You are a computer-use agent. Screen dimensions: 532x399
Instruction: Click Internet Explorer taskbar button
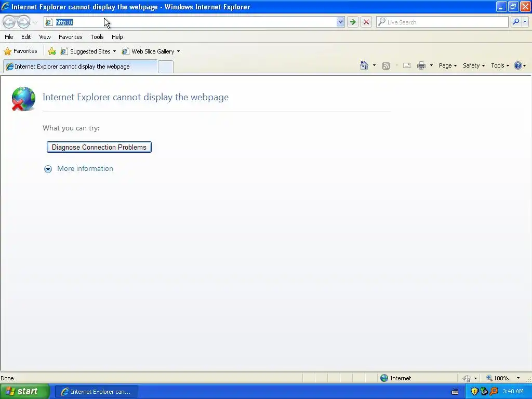(96, 392)
